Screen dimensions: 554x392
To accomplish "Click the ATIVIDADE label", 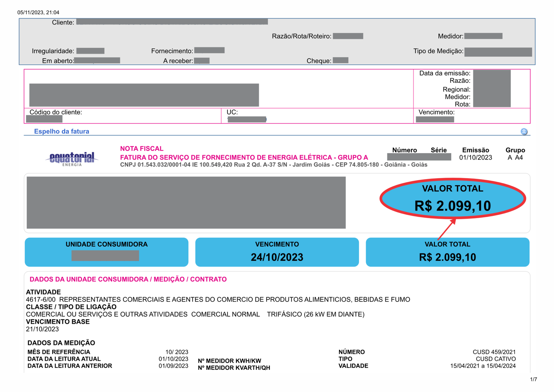I will [x=43, y=292].
